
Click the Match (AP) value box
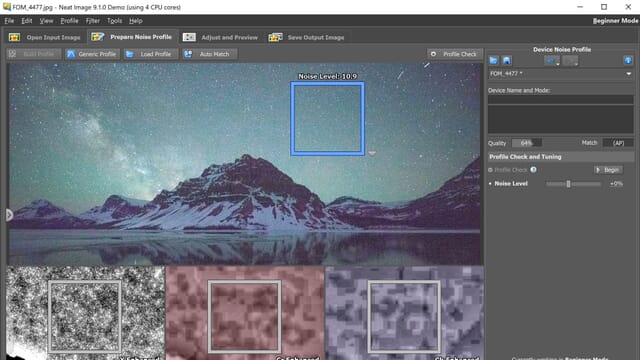tap(618, 143)
